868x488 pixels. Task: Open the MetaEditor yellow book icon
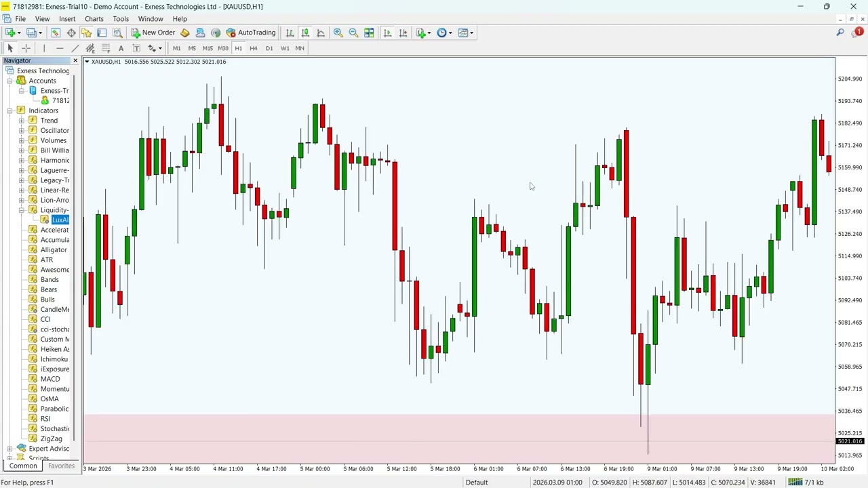[185, 33]
